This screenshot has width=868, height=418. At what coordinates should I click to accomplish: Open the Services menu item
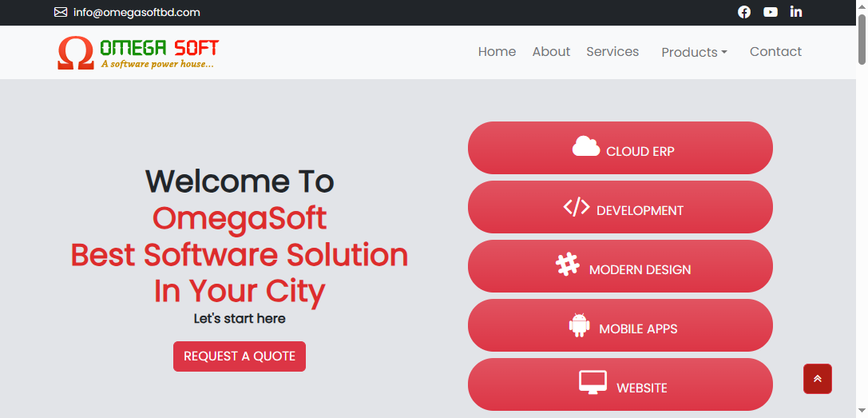612,52
